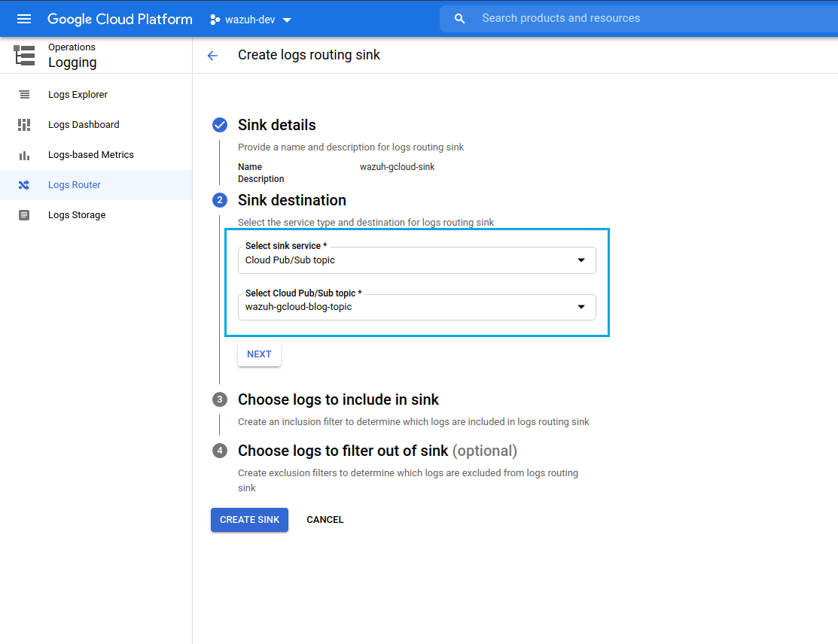Image resolution: width=838 pixels, height=644 pixels.
Task: Click the Sink destination step heading
Action: (292, 200)
